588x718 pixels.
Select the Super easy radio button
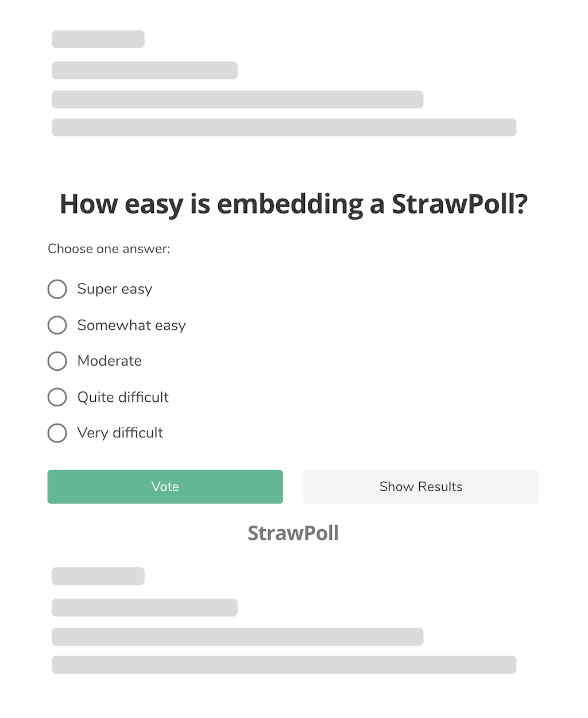[57, 289]
